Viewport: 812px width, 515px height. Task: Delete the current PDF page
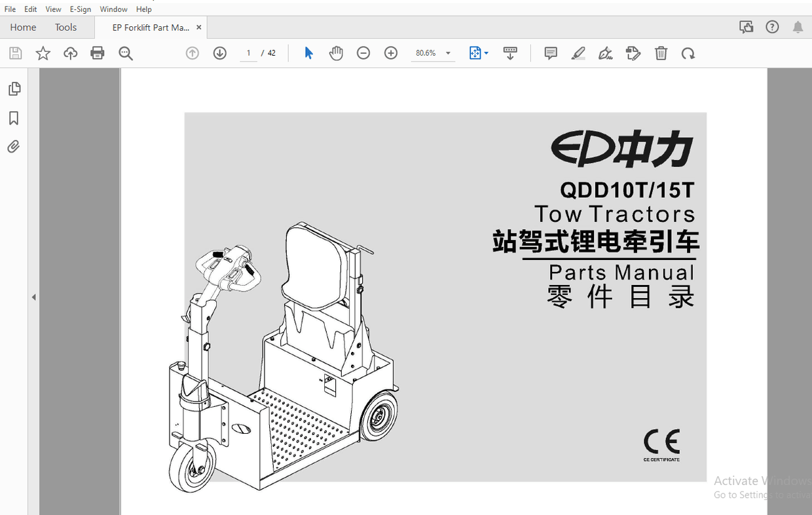pyautogui.click(x=661, y=53)
